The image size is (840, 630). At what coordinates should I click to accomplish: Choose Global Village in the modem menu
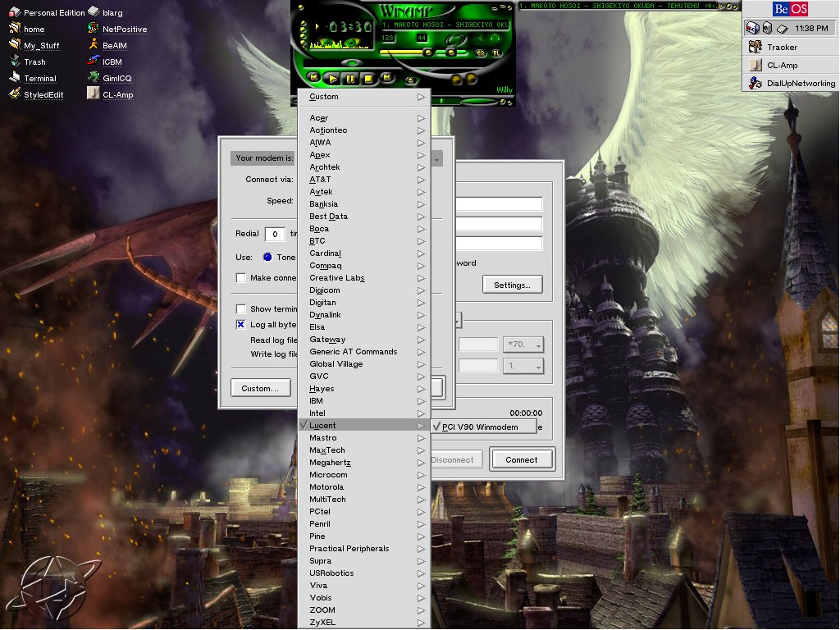click(x=364, y=364)
